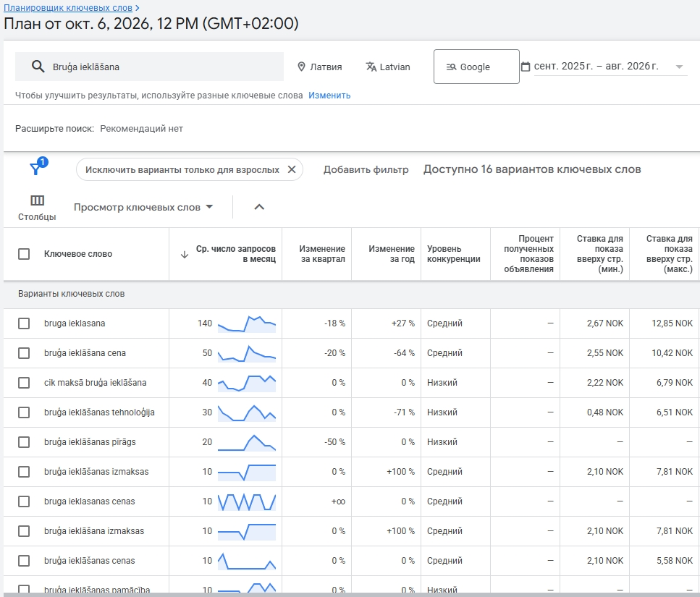700x597 pixels.
Task: Click the Latvian language selector
Action: tap(388, 67)
